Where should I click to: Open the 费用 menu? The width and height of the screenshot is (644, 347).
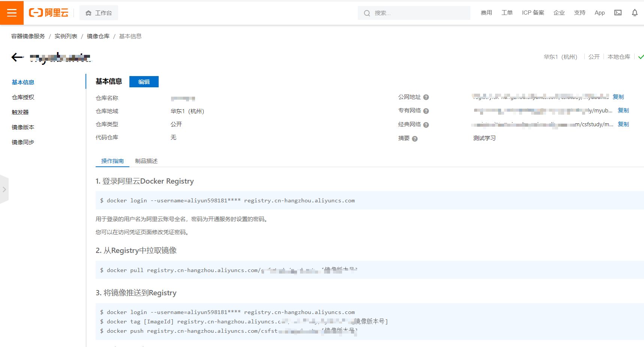pyautogui.click(x=486, y=13)
